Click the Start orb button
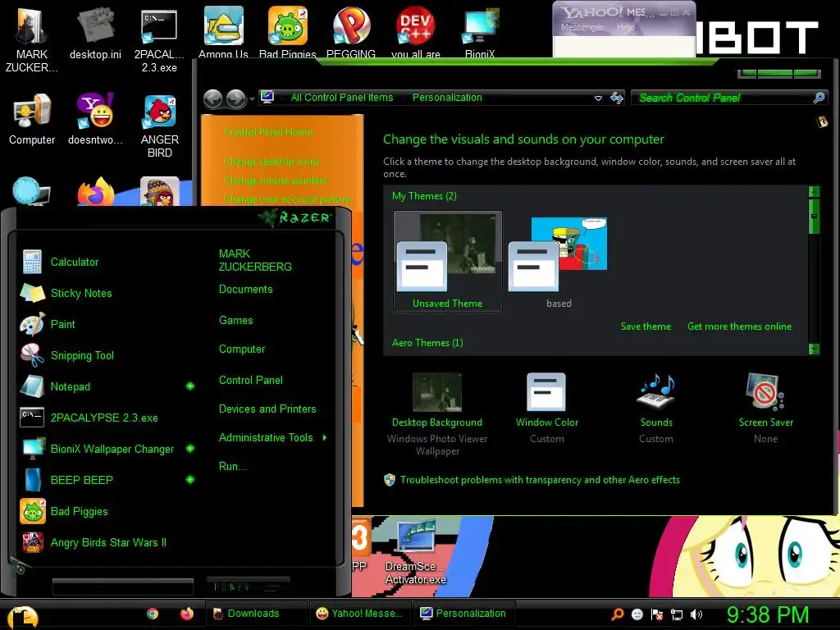The image size is (840, 630). point(22,617)
